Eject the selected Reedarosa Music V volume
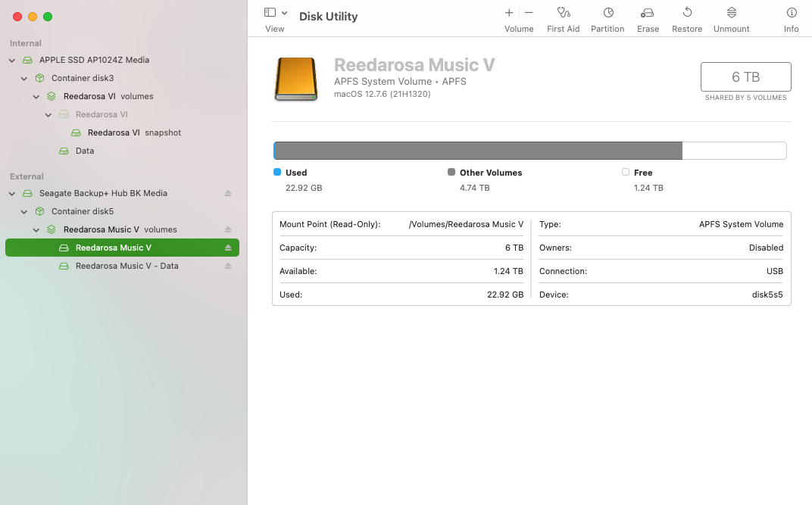The image size is (812, 505). [x=228, y=248]
